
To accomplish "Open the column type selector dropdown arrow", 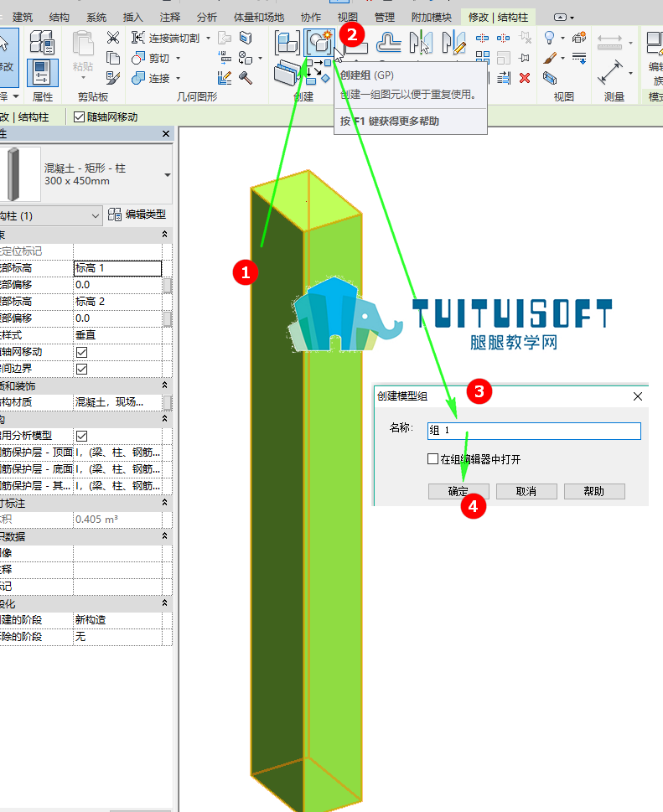I will pyautogui.click(x=168, y=175).
